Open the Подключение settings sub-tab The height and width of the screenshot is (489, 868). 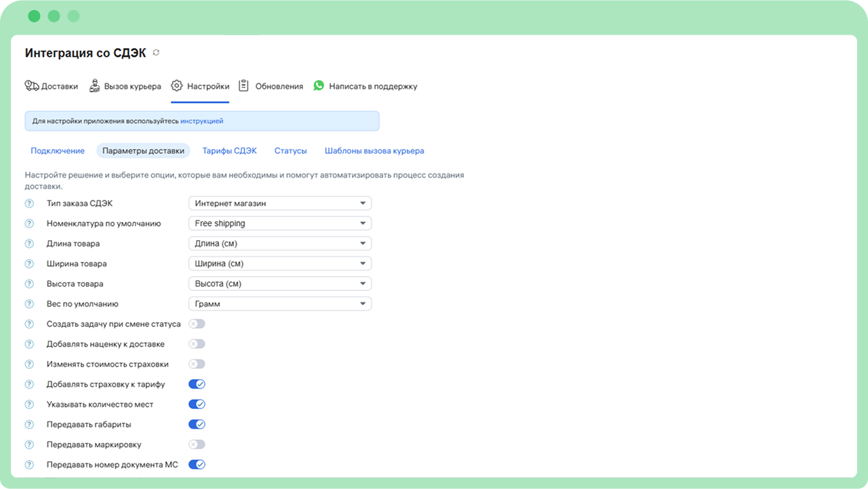click(x=58, y=151)
